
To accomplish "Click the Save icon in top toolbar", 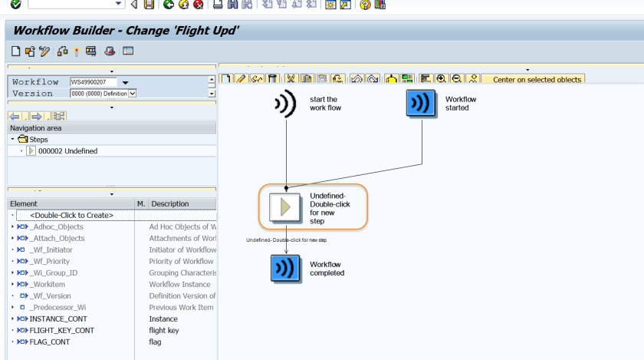I will click(x=149, y=5).
